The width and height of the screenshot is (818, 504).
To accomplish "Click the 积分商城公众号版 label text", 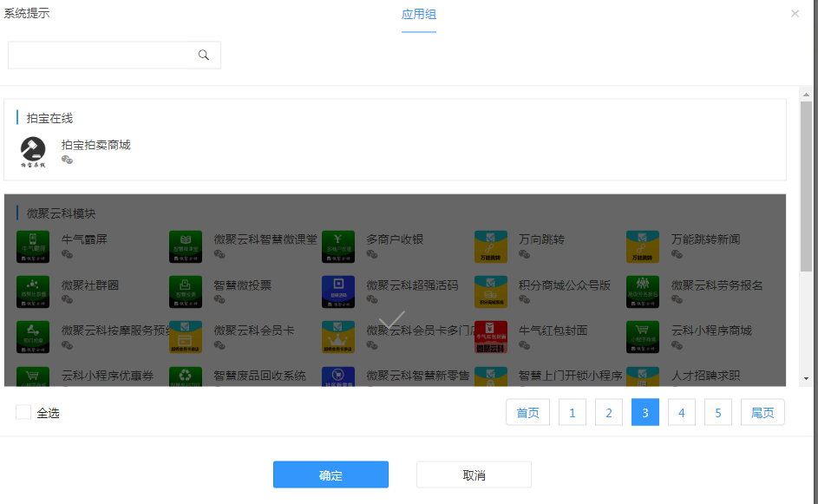I will pos(565,285).
